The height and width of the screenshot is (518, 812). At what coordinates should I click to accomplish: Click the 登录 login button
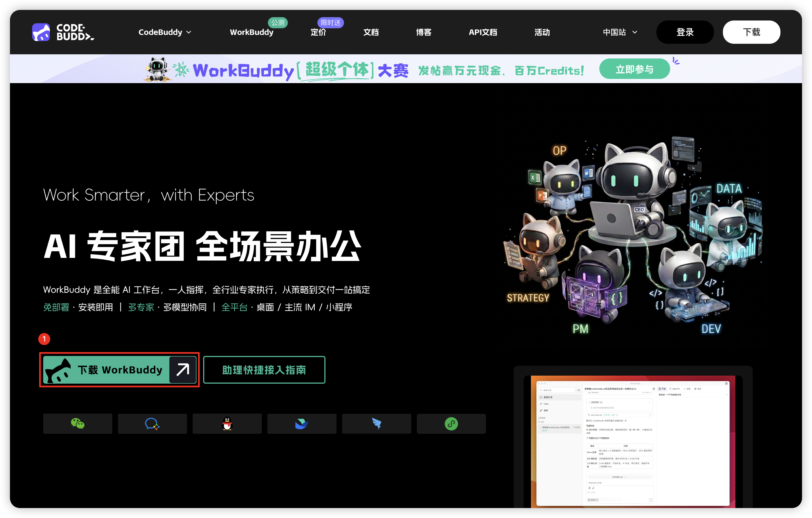click(x=685, y=32)
